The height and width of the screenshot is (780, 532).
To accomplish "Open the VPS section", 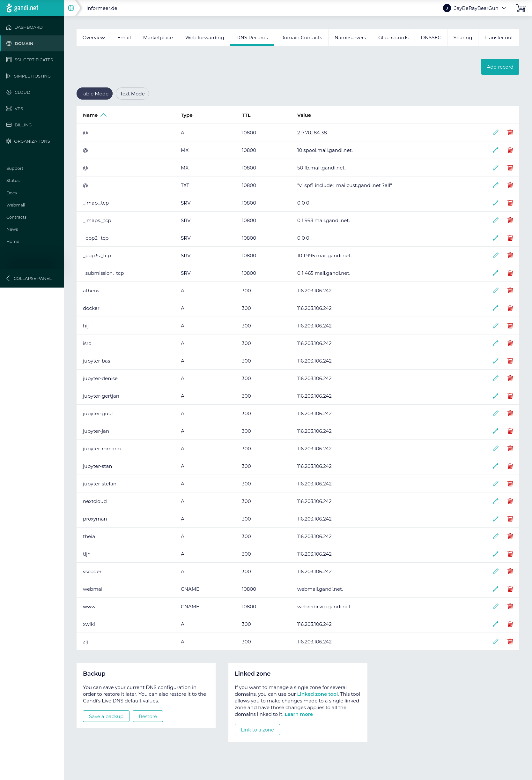I will pyautogui.click(x=19, y=108).
